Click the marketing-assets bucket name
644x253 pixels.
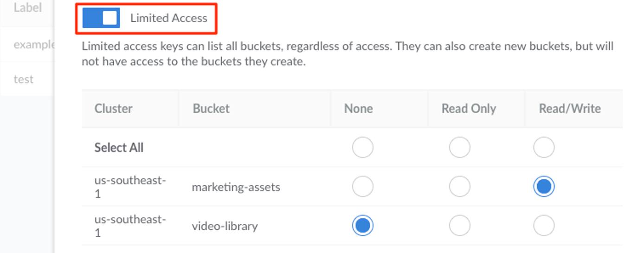click(236, 187)
